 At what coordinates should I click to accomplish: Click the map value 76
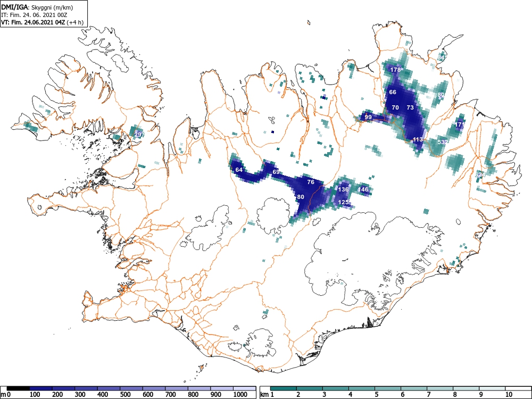[311, 182]
